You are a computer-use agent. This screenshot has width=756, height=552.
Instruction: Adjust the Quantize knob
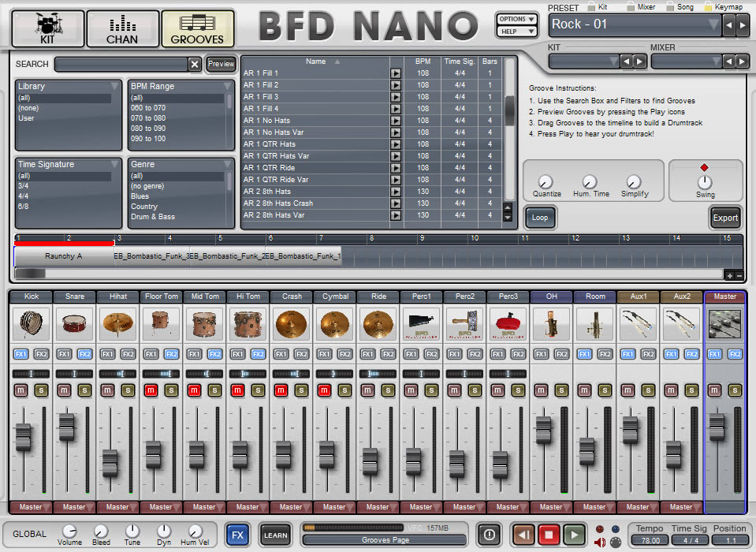click(x=546, y=181)
